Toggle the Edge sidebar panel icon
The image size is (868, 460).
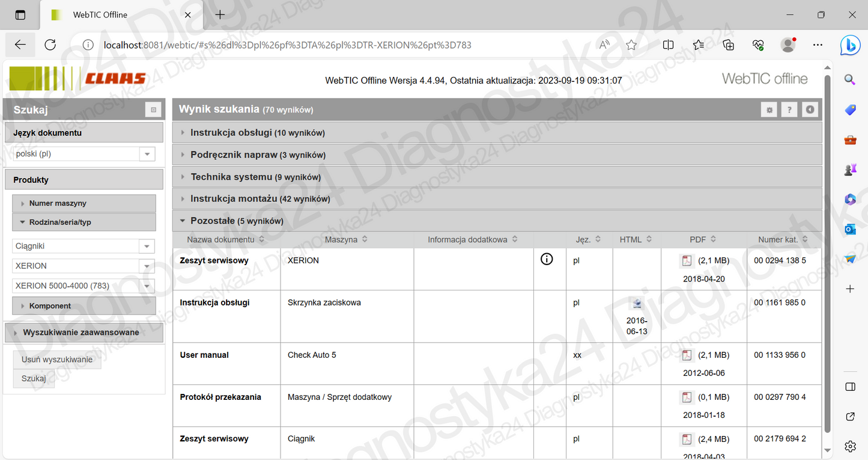(x=850, y=387)
